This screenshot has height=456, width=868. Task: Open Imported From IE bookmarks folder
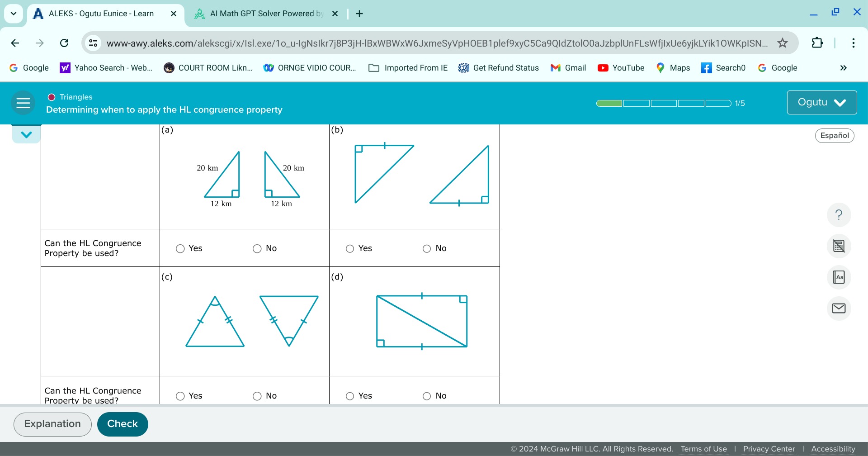[x=408, y=68]
